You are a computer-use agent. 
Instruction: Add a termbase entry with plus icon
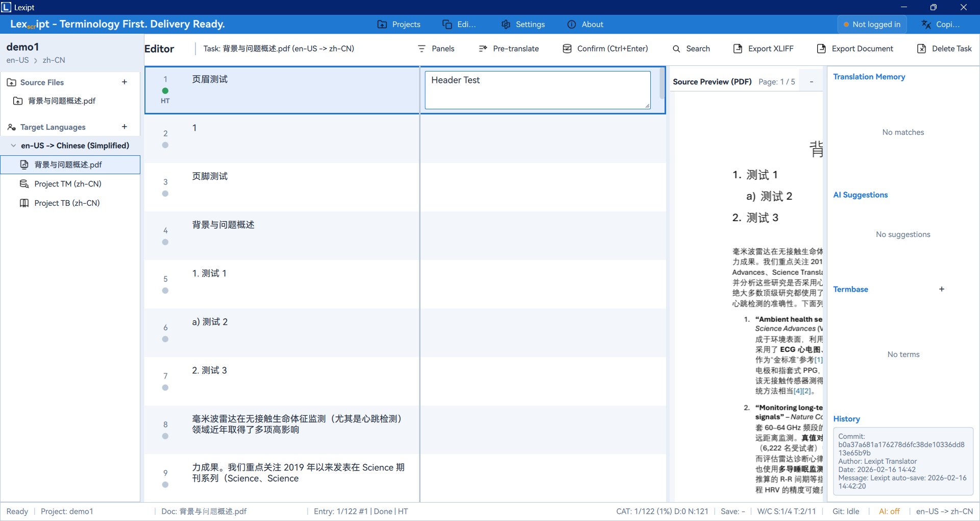click(942, 289)
